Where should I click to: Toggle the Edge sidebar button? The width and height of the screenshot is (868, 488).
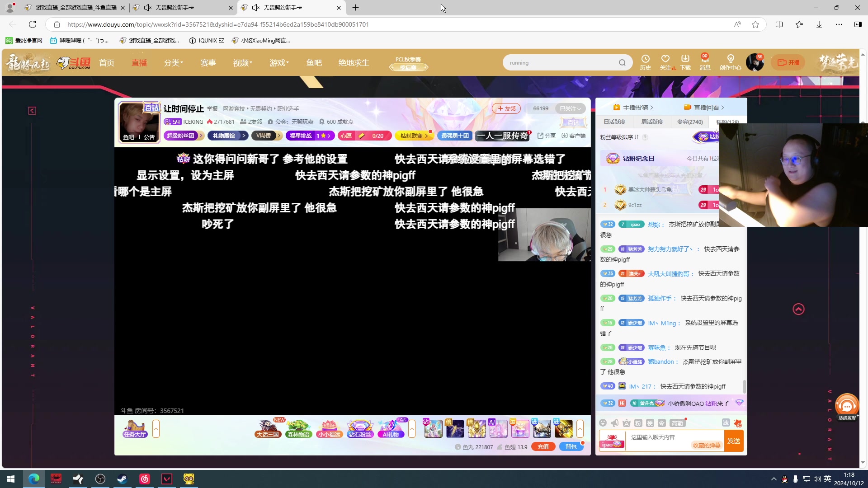click(858, 24)
